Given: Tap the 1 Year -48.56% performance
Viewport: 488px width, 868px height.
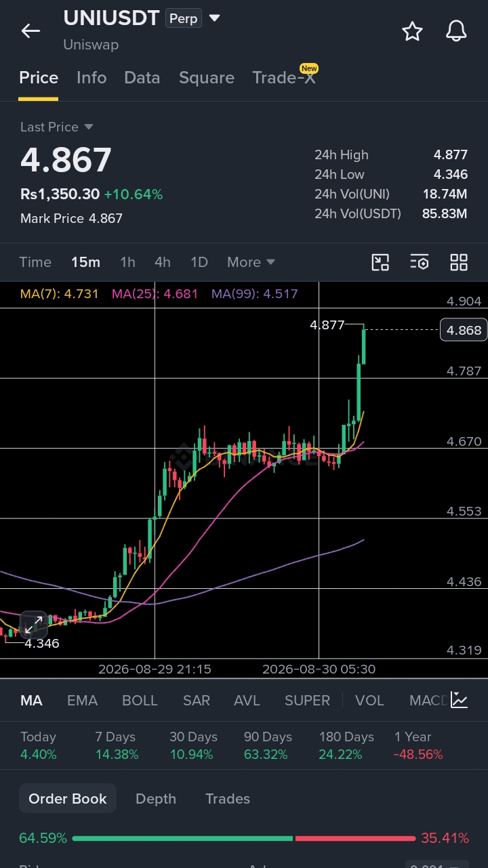Looking at the screenshot, I should tap(418, 745).
